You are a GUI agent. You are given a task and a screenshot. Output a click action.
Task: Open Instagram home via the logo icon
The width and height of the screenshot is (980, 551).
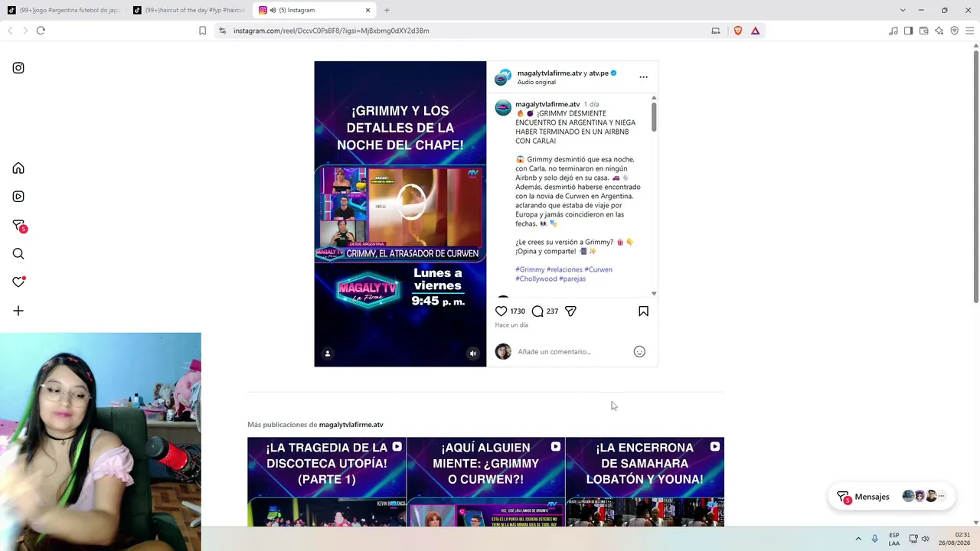pyautogui.click(x=18, y=68)
